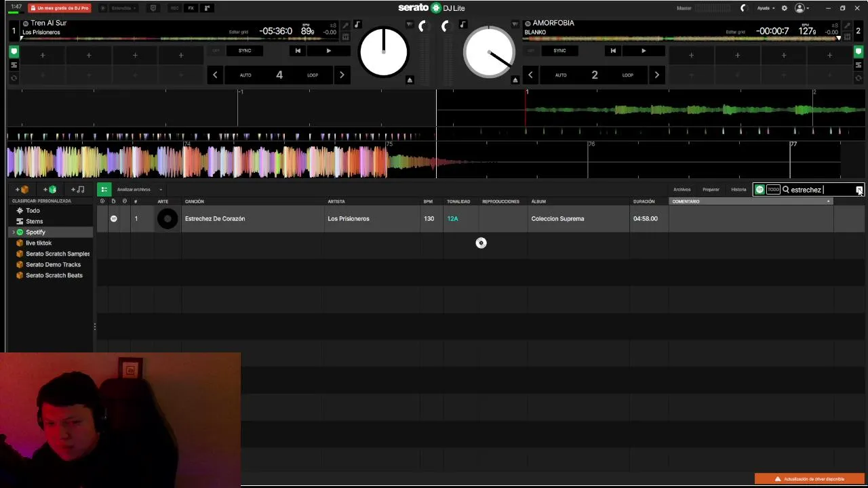Select saved loops tab on deck 1
The height and width of the screenshot is (488, 868).
(x=14, y=65)
